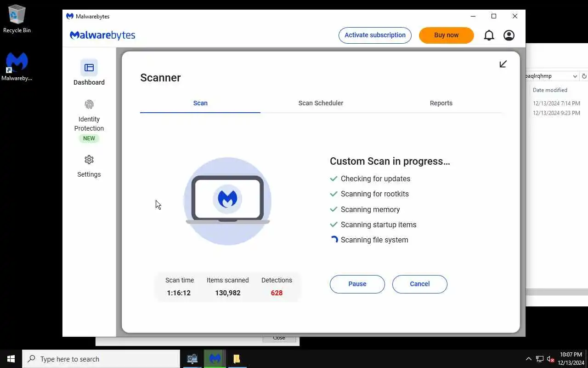
Task: Click the Buy now button
Action: click(x=446, y=35)
